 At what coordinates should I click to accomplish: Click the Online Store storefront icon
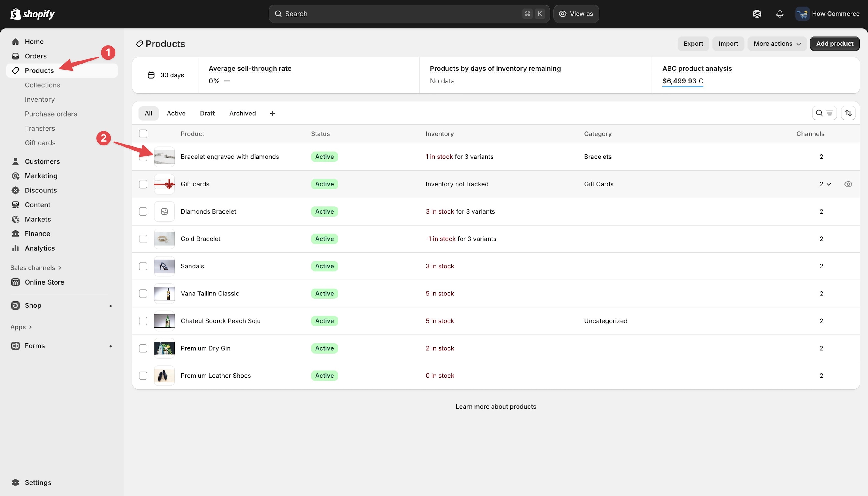pyautogui.click(x=15, y=282)
